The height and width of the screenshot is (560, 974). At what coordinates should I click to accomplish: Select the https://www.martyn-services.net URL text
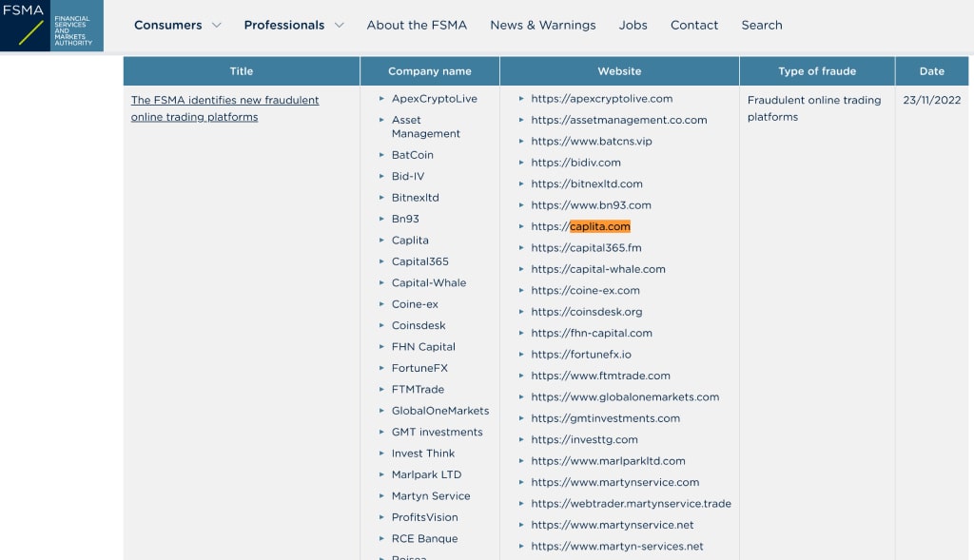point(617,547)
